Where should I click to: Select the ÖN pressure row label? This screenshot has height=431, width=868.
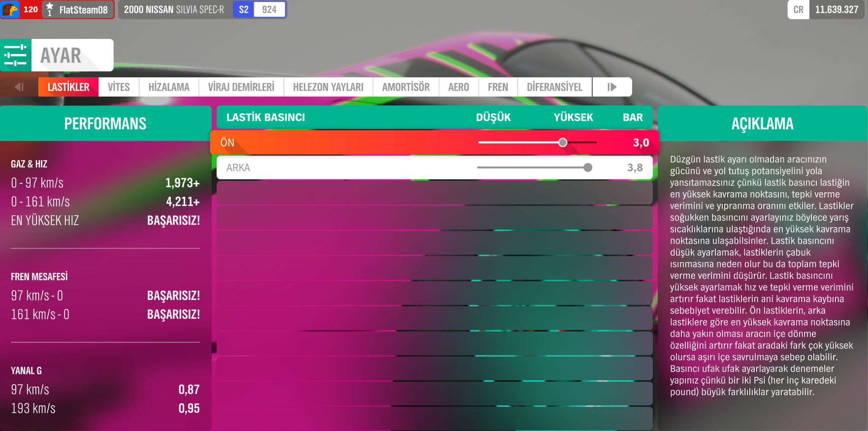[227, 142]
